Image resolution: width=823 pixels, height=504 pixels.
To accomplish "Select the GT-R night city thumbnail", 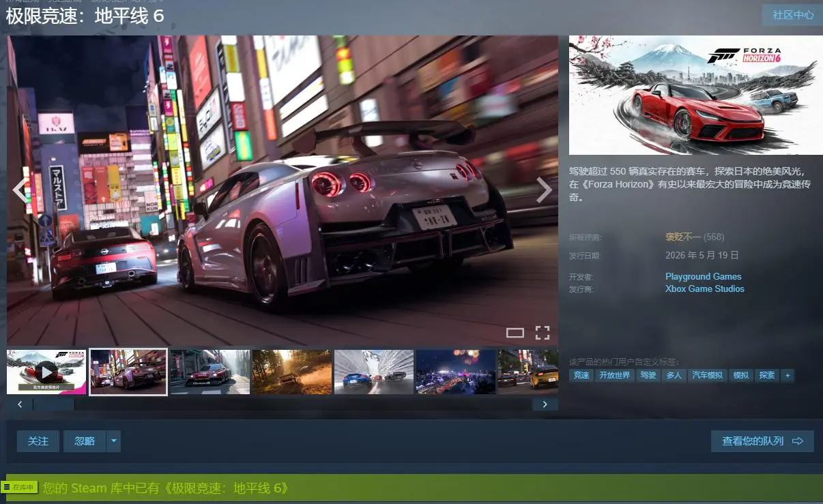I will 128,372.
